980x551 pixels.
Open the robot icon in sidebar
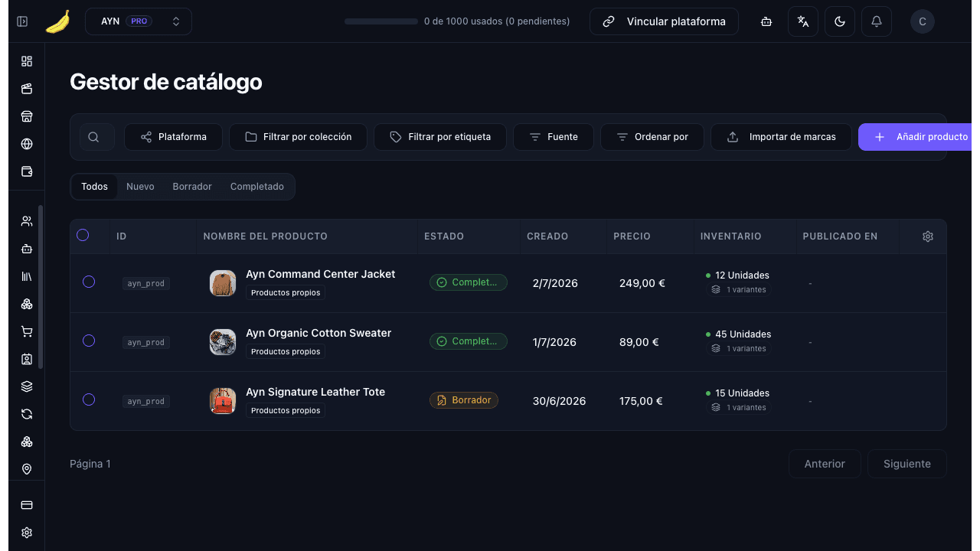[27, 249]
